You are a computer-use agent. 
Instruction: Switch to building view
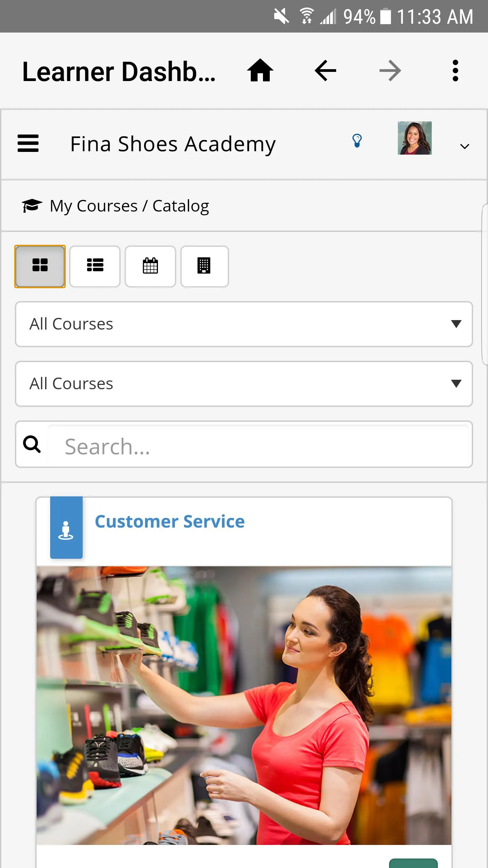(204, 267)
